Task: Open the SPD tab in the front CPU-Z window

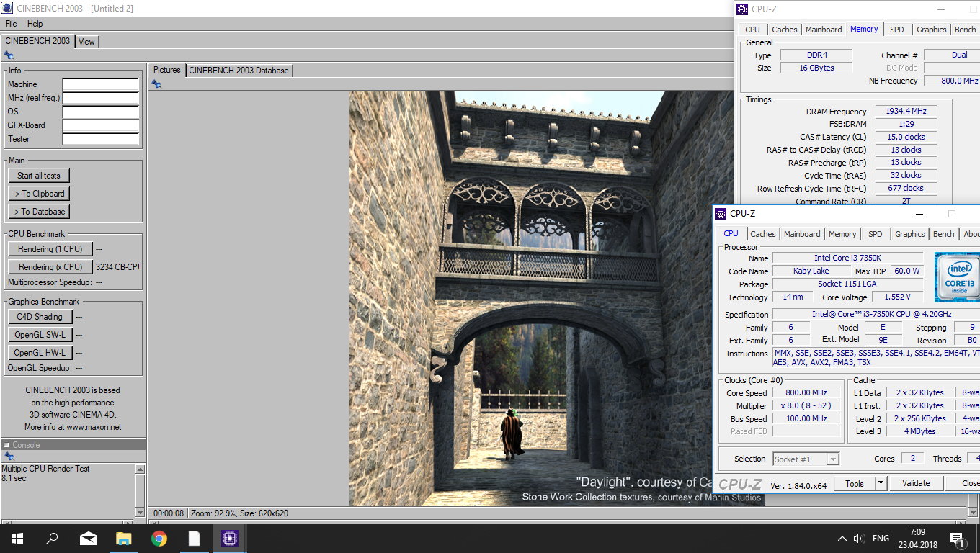Action: (x=875, y=234)
